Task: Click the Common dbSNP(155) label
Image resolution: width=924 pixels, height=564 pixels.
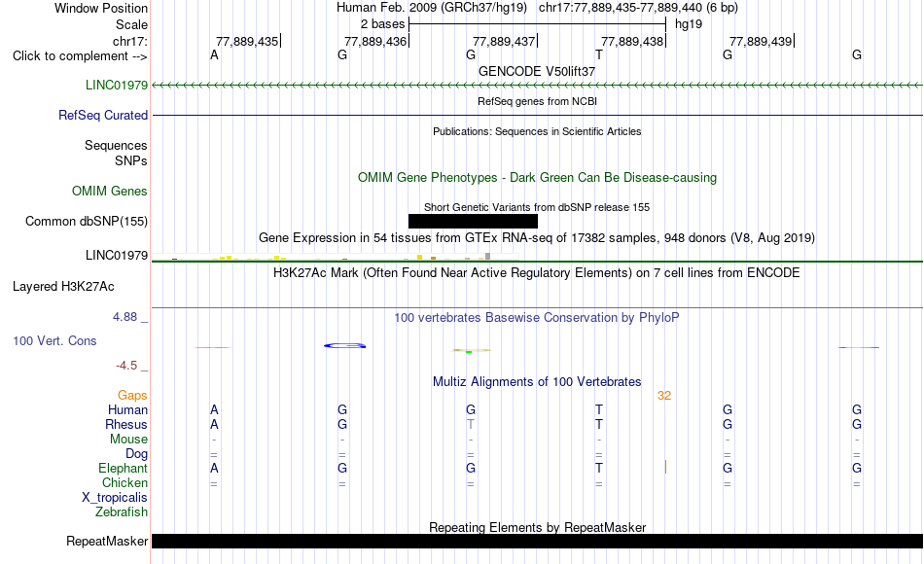Action: (86, 221)
